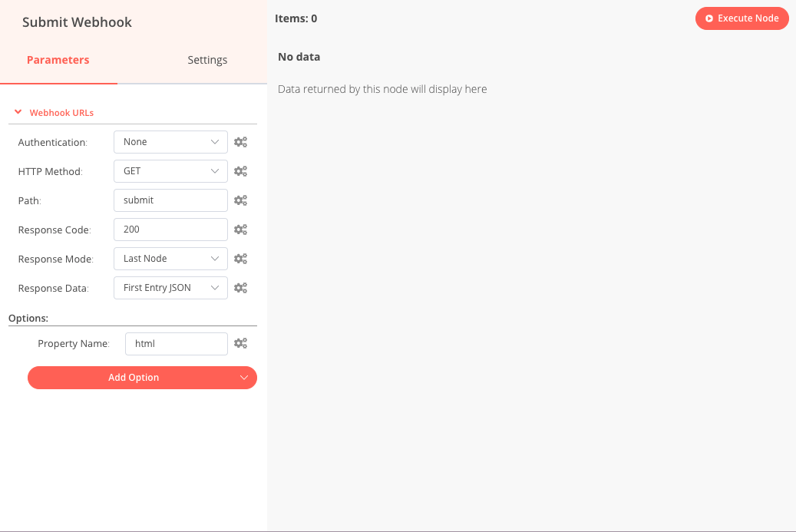Click the Execute Node button
The height and width of the screenshot is (532, 796).
[x=742, y=18]
